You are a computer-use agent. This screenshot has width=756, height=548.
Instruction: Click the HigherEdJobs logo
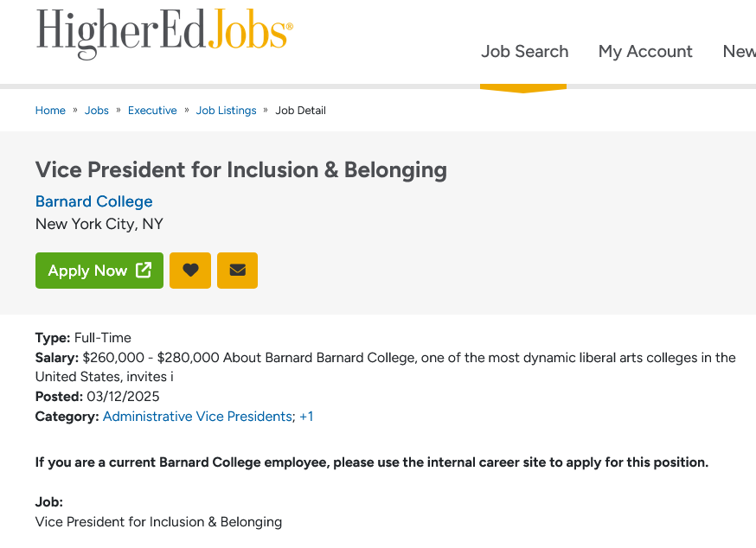tap(164, 33)
